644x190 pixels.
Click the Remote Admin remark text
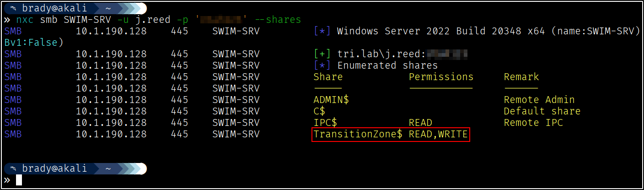tap(539, 100)
